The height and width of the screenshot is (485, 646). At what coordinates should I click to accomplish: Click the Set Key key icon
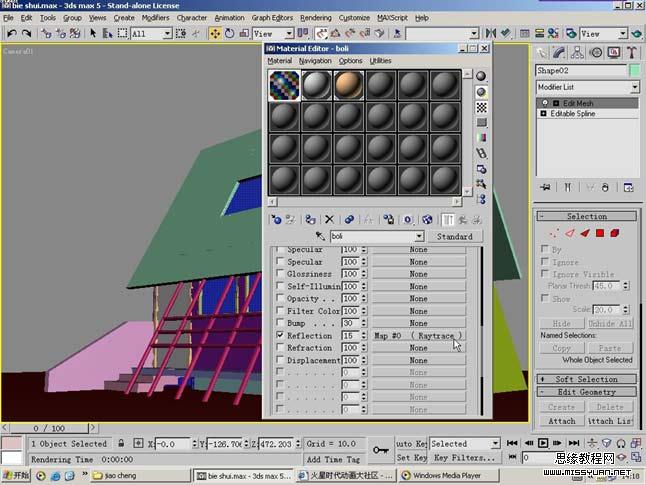381,450
